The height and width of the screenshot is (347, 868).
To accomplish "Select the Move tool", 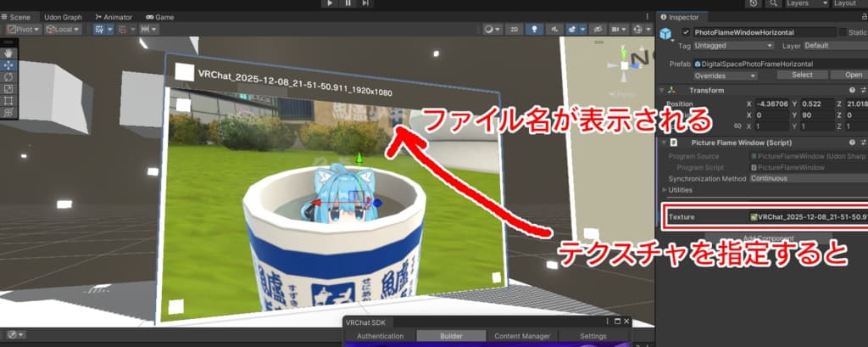I will point(8,64).
